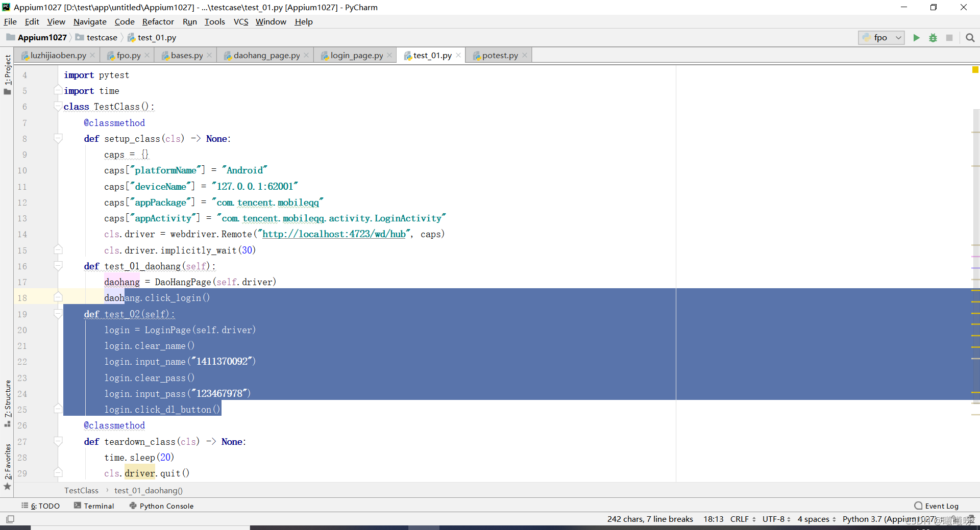
Task: Click test_01.py file breadcrumb
Action: coord(152,38)
